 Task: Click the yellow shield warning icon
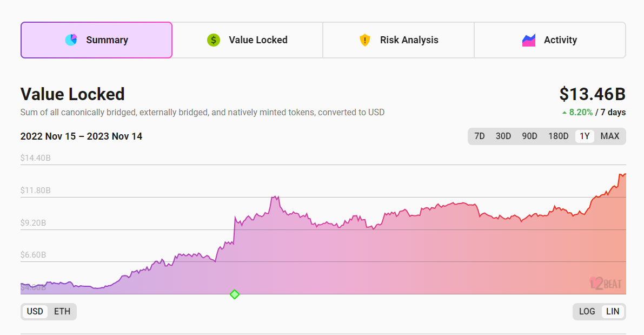click(x=365, y=40)
